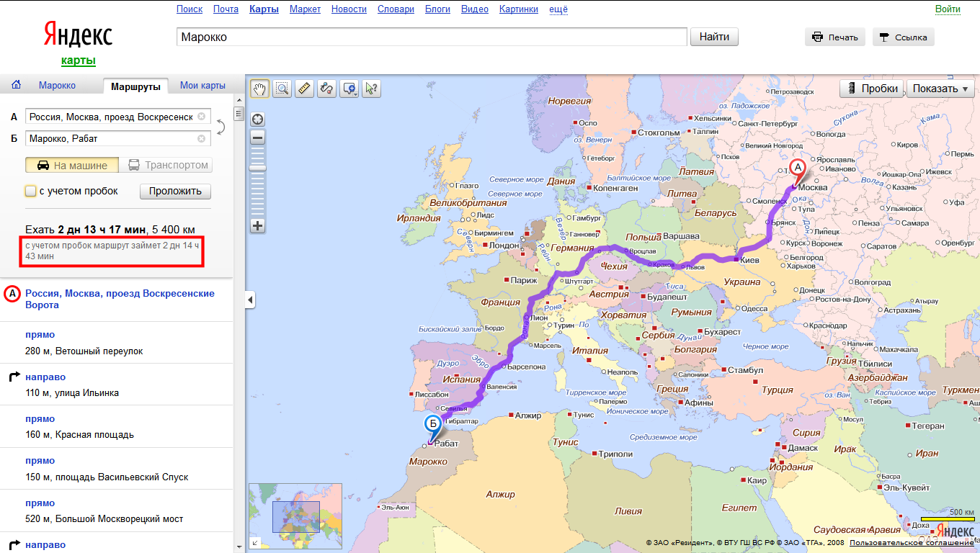The width and height of the screenshot is (980, 553).
Task: Click the first 'направо' turn arrow icon
Action: click(x=14, y=377)
